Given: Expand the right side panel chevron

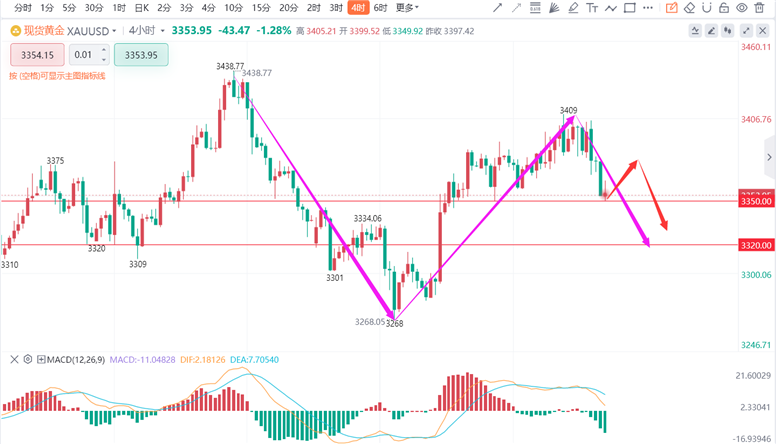Looking at the screenshot, I should click(x=769, y=158).
